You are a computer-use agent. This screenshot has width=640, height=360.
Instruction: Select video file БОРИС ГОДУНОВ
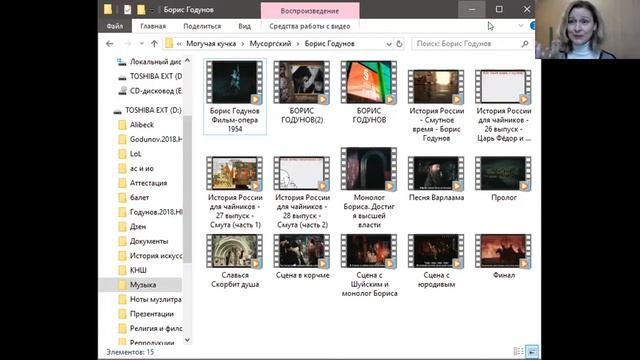(x=369, y=92)
